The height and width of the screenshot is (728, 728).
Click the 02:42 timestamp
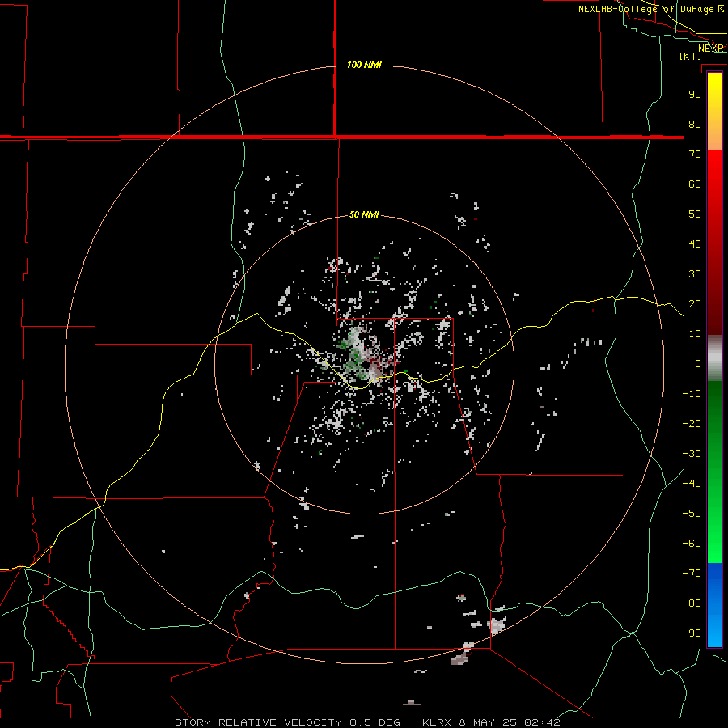click(542, 722)
